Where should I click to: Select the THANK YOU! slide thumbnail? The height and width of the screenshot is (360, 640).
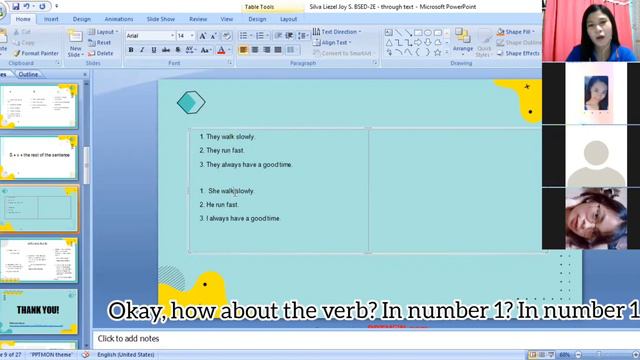pos(38,311)
